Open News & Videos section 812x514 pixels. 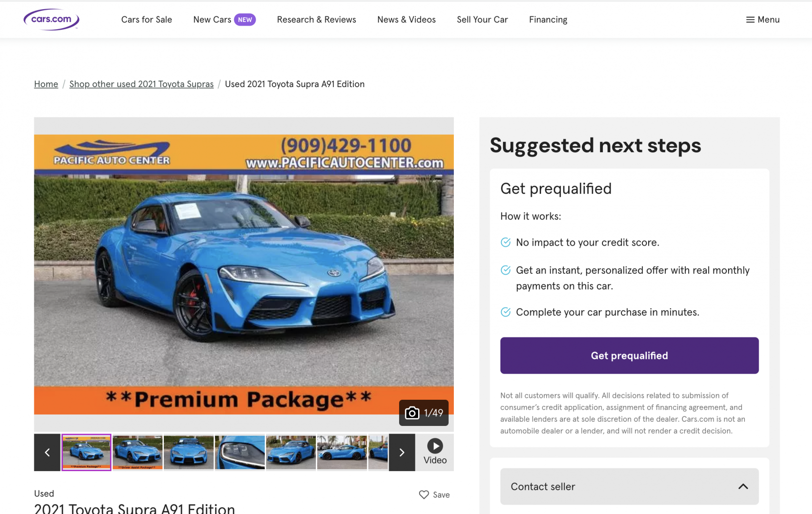pos(406,20)
